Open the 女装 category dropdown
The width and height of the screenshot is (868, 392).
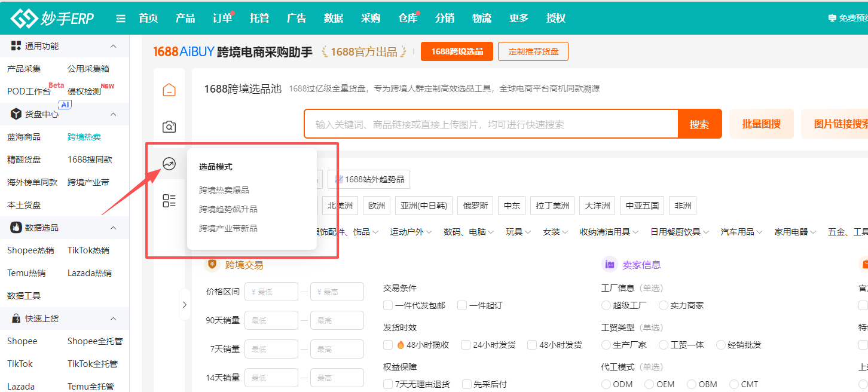[x=555, y=232]
